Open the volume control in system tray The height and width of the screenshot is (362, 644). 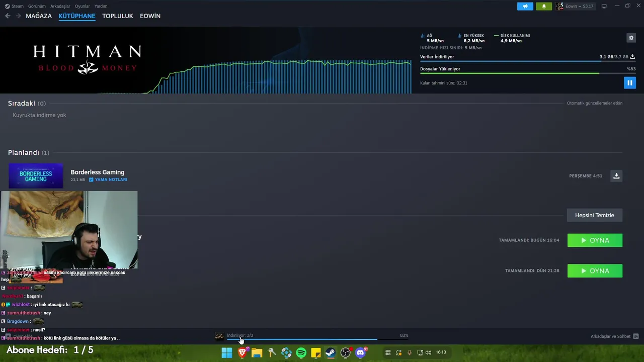(428, 352)
